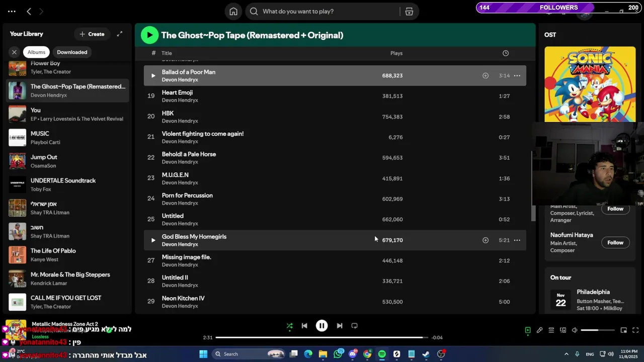This screenshot has height=362, width=644.
Task: Enter full screen with the expand icon
Action: [x=635, y=330]
